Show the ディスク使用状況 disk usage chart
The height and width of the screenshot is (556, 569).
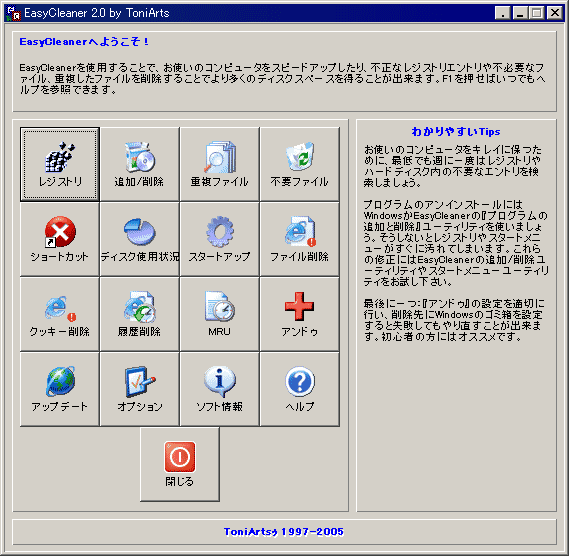tap(140, 239)
